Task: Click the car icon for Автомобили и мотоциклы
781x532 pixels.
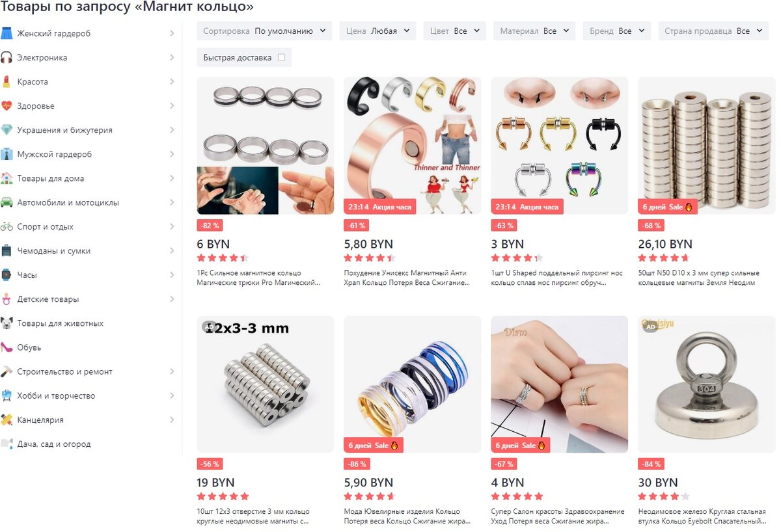Action: [x=7, y=202]
